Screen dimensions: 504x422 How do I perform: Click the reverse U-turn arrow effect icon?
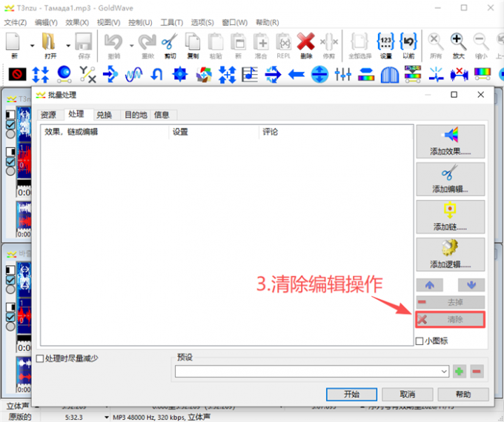pyautogui.click(x=156, y=74)
